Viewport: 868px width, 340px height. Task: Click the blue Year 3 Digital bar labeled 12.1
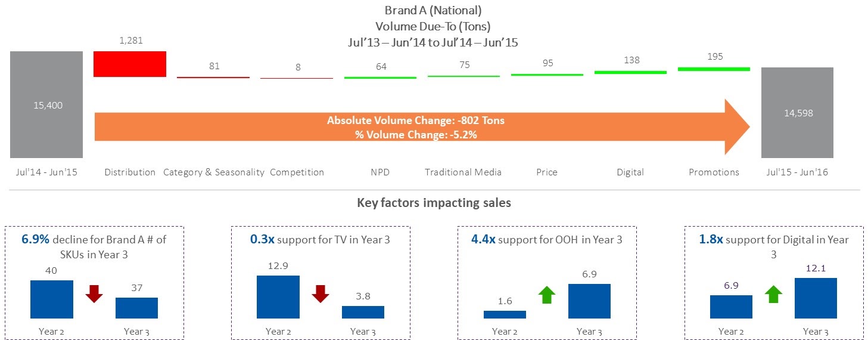coord(816,298)
